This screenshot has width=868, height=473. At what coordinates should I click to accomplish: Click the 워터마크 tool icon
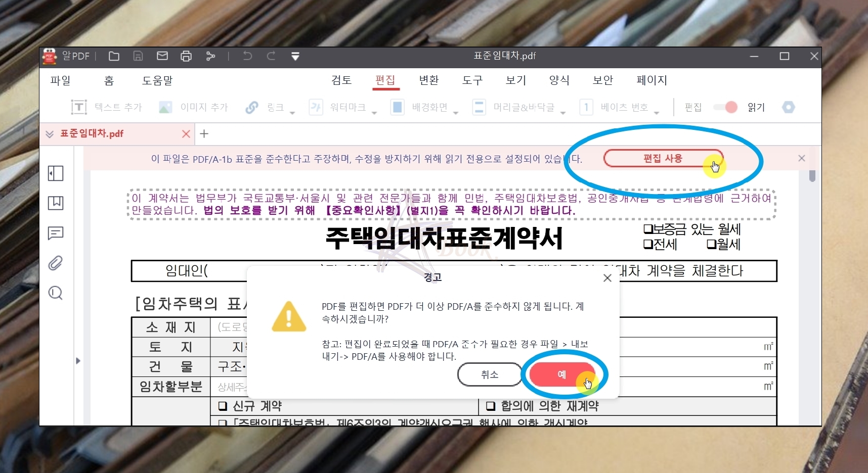click(316, 107)
